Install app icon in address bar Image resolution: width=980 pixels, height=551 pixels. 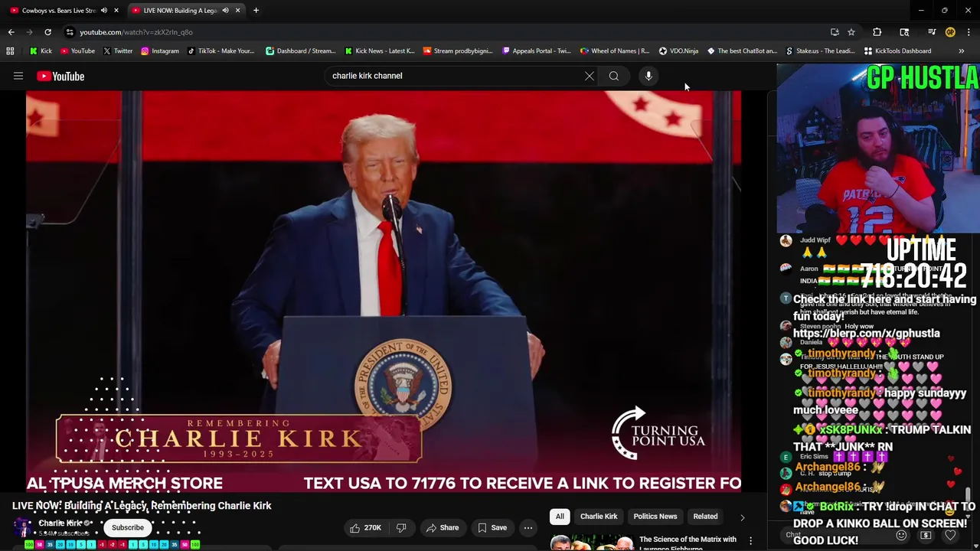click(x=835, y=32)
